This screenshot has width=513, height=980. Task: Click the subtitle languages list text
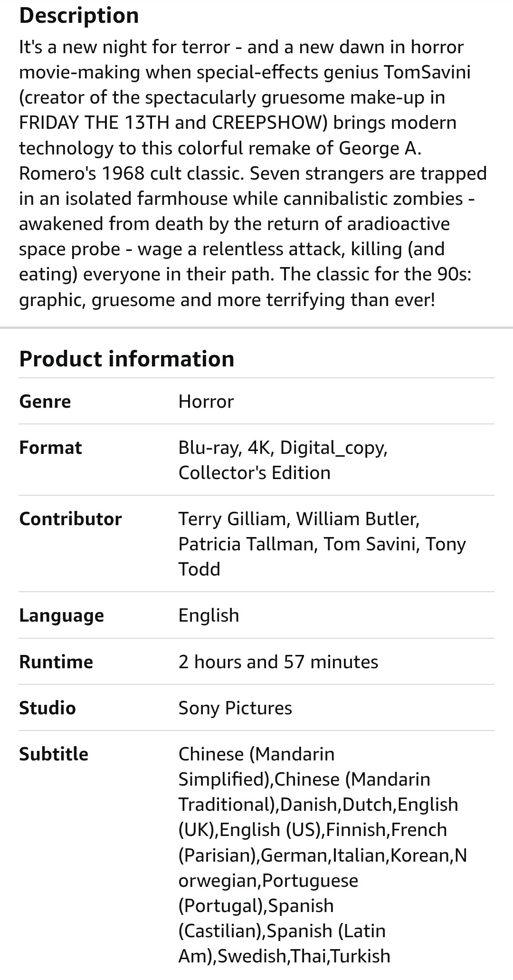(318, 855)
